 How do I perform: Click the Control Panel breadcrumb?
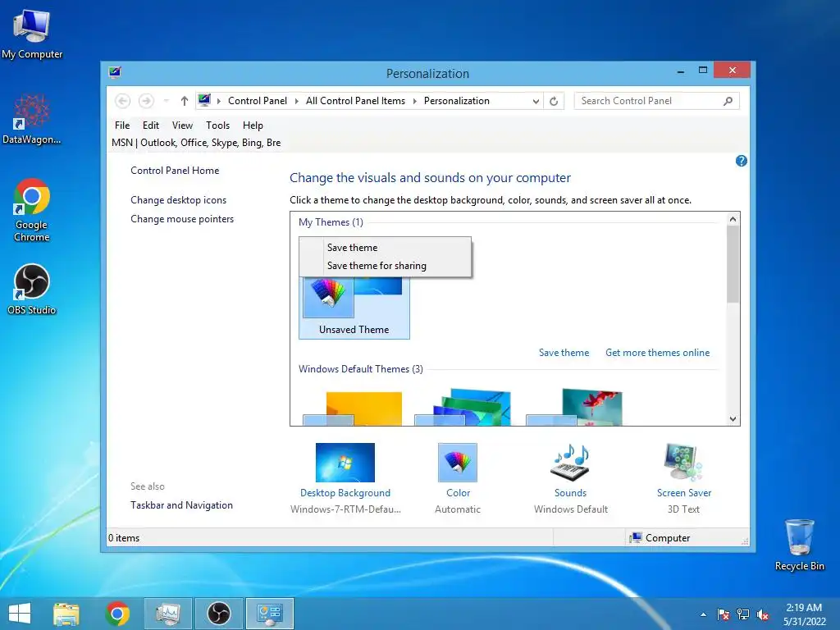tap(257, 101)
